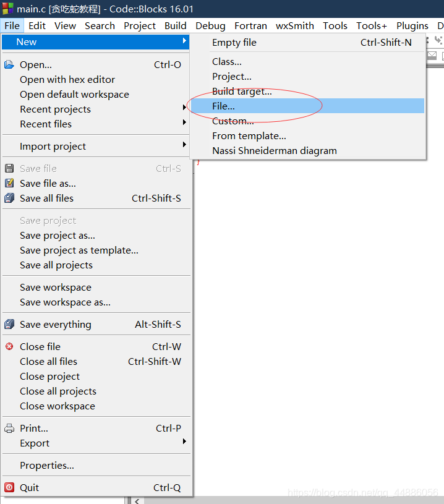Click the envelope icon in the toolbar
The width and height of the screenshot is (444, 504).
432,56
